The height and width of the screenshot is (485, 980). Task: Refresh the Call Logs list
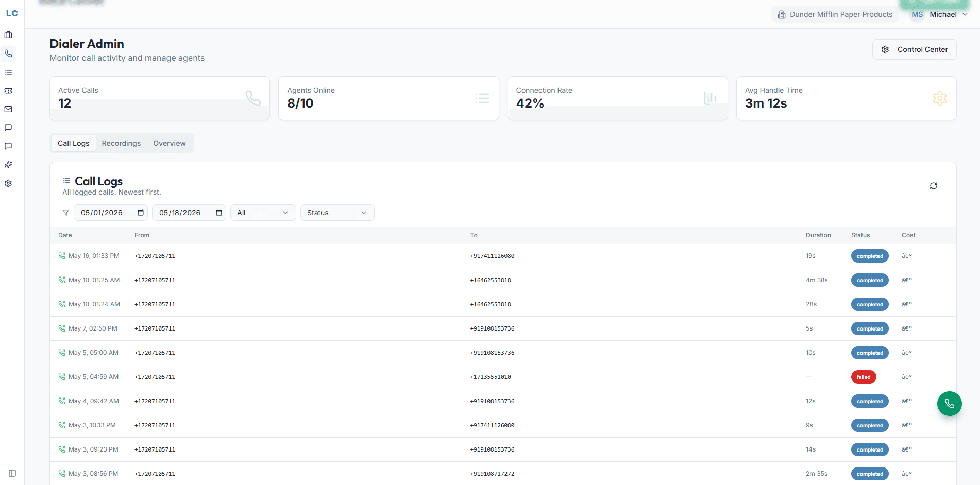pos(934,186)
